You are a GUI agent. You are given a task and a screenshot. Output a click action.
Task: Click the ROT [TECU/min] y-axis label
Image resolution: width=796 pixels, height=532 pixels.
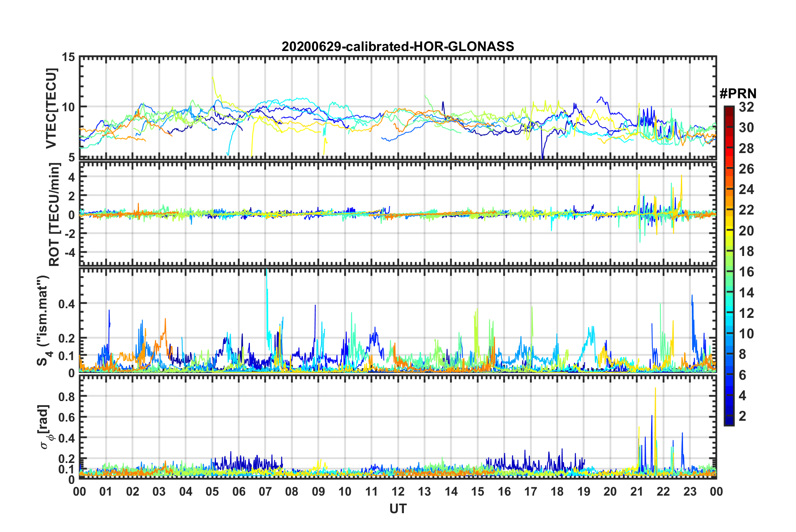pyautogui.click(x=54, y=215)
